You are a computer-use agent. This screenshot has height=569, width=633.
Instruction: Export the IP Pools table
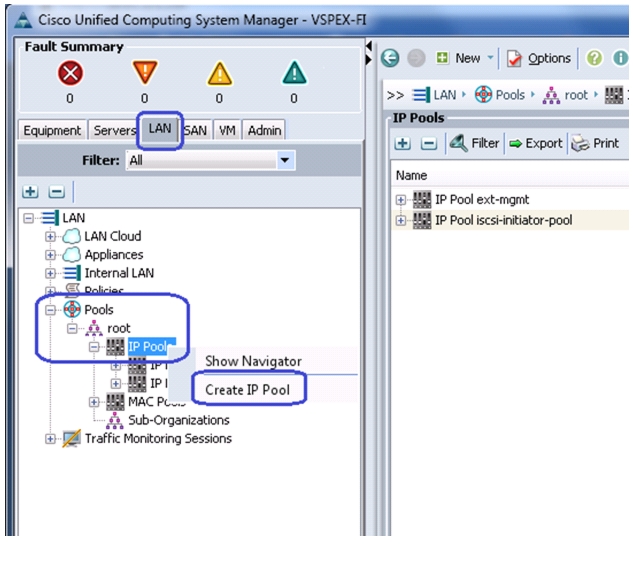pos(536,143)
